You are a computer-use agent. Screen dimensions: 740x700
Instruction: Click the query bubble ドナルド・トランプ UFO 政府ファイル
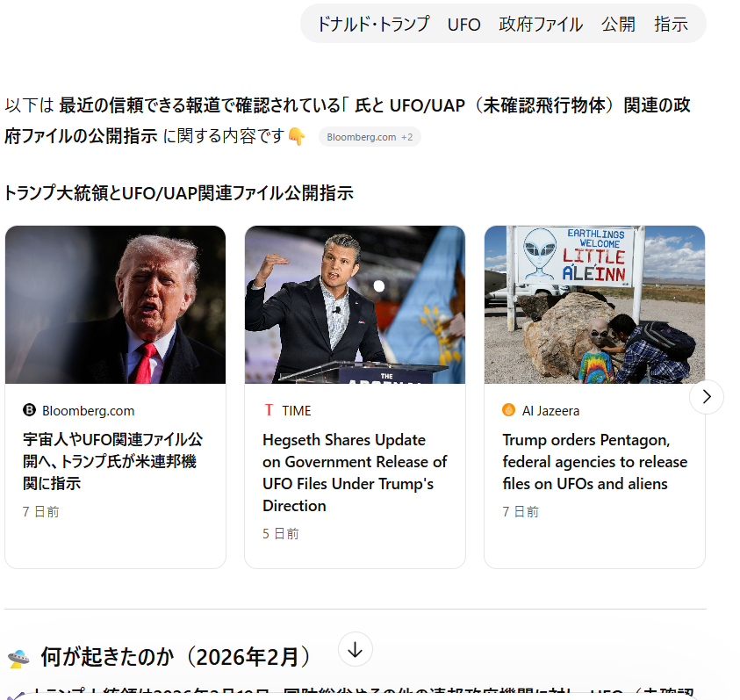[503, 24]
